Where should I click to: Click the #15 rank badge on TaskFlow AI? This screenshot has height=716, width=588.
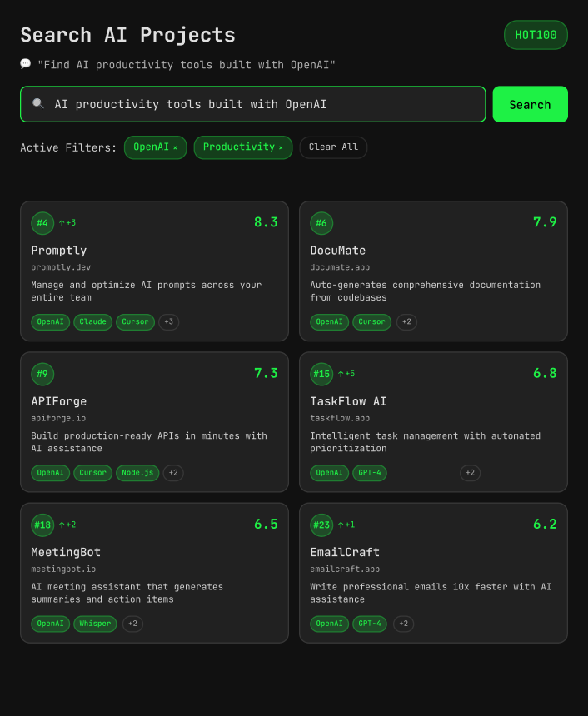click(321, 374)
